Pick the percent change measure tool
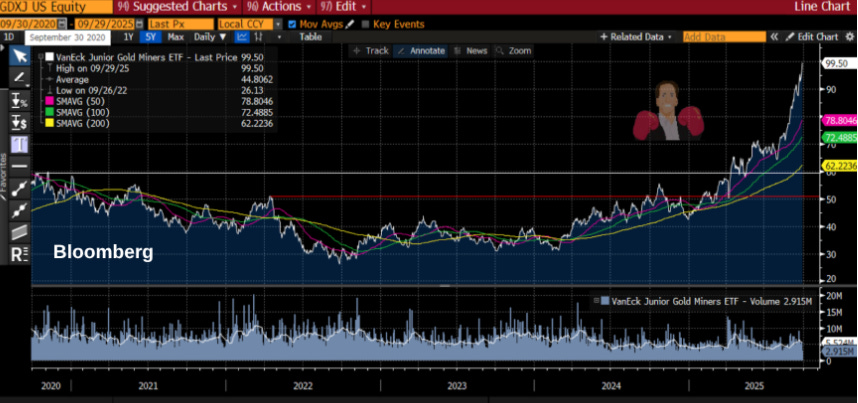This screenshot has height=403, width=858. [x=20, y=100]
